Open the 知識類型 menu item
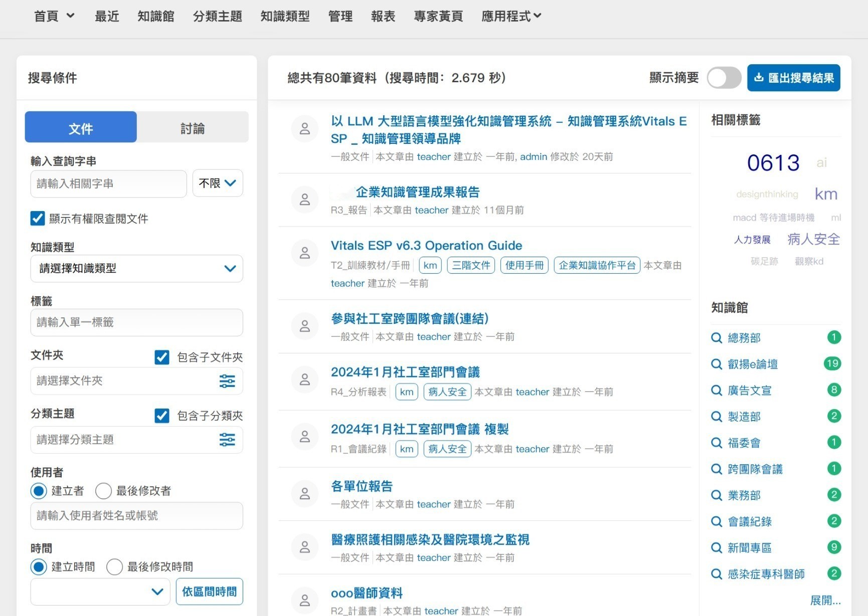The width and height of the screenshot is (868, 616). (285, 16)
